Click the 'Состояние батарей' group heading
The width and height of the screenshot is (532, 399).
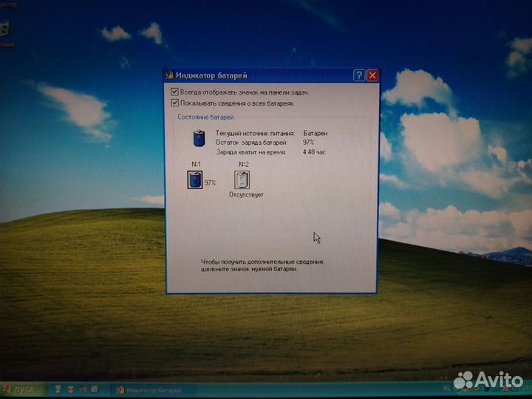click(x=205, y=117)
